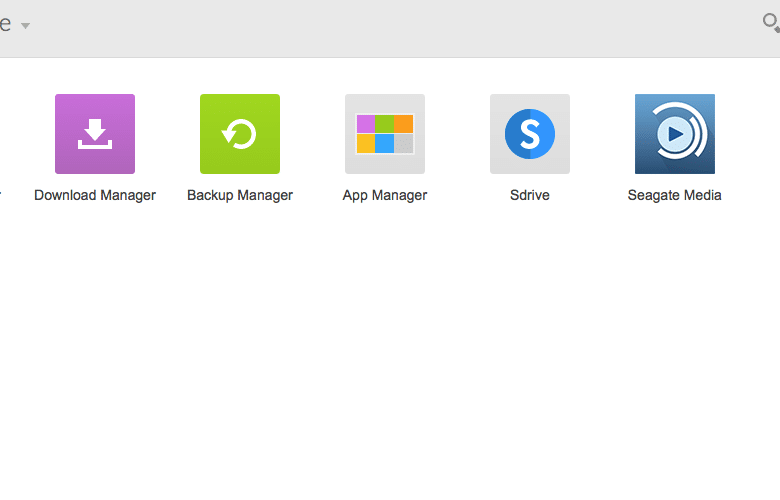The image size is (780, 500).
Task: Click the orange square in the App Manager icon
Action: 403,124
